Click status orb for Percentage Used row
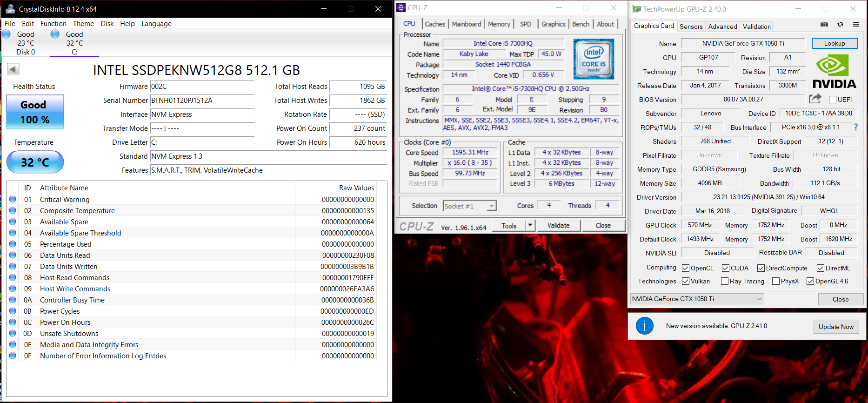This screenshot has width=868, height=403. point(13,244)
